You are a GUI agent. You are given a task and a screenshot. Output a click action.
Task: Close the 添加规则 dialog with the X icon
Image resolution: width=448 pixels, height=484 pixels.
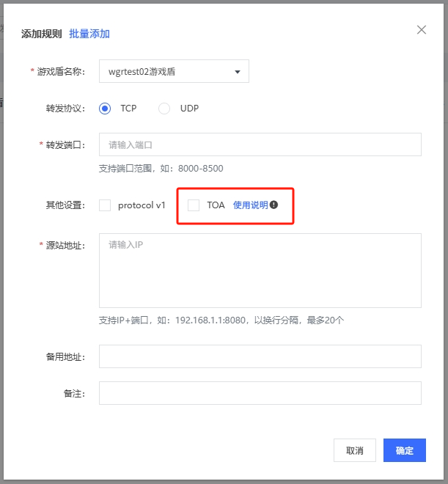(422, 30)
